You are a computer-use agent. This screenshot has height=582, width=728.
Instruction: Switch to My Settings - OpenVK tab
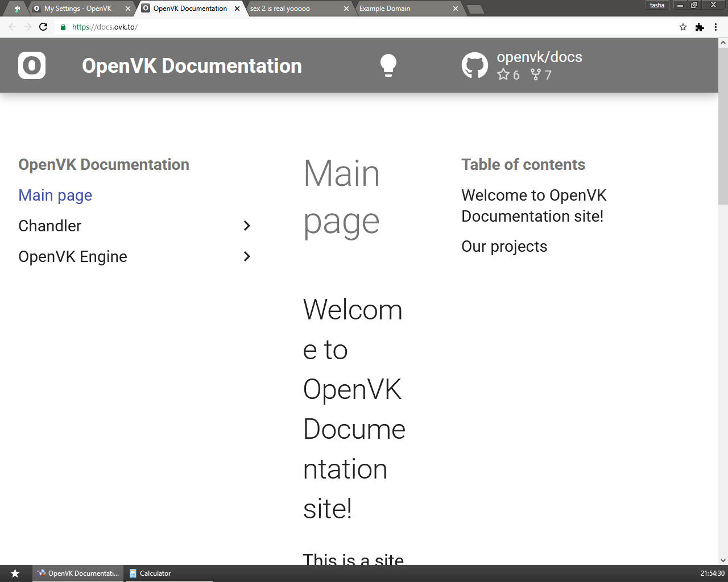[x=77, y=9]
